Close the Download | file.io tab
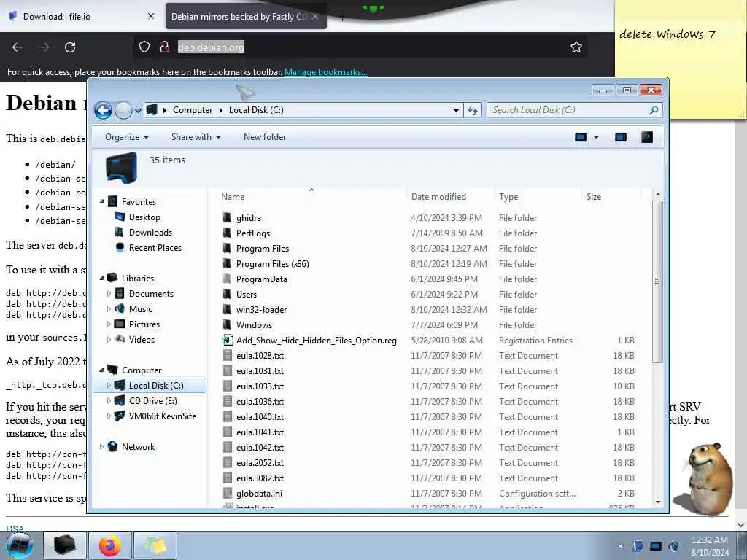Viewport: 747px width, 560px height. 151,16
